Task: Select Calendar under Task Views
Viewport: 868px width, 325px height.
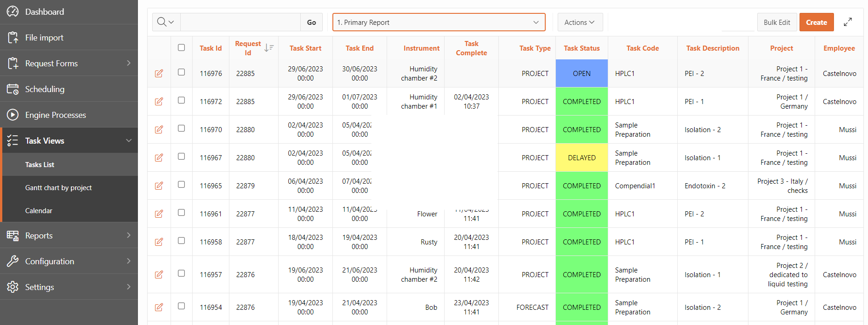Action: (x=39, y=211)
